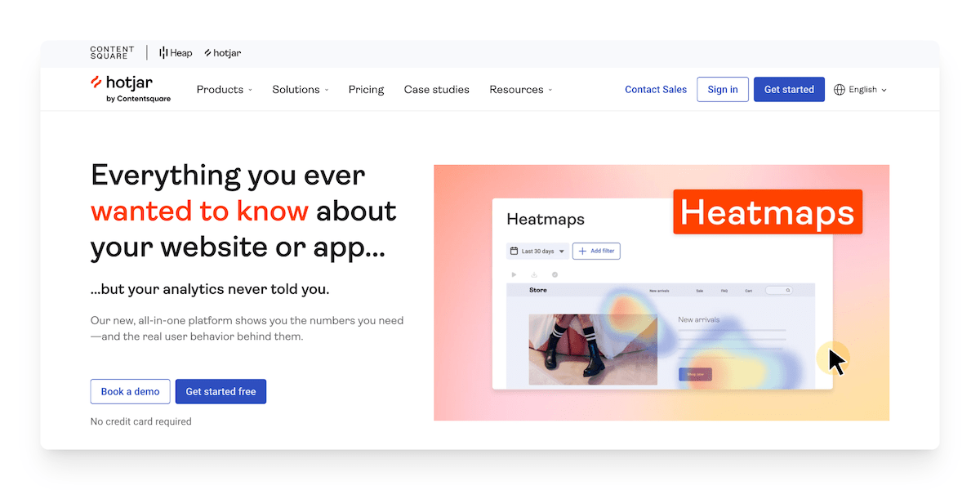Click the black Heatmaps heading in the preview card
980x490 pixels.
[546, 219]
